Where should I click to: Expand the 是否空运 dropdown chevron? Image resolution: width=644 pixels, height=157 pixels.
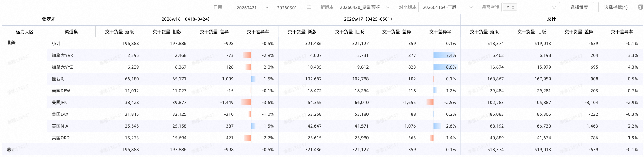554,8
